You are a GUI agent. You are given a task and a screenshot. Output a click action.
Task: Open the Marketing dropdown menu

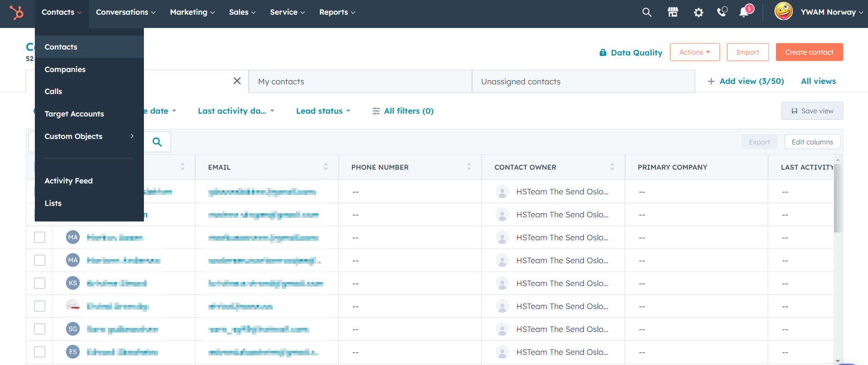(192, 12)
